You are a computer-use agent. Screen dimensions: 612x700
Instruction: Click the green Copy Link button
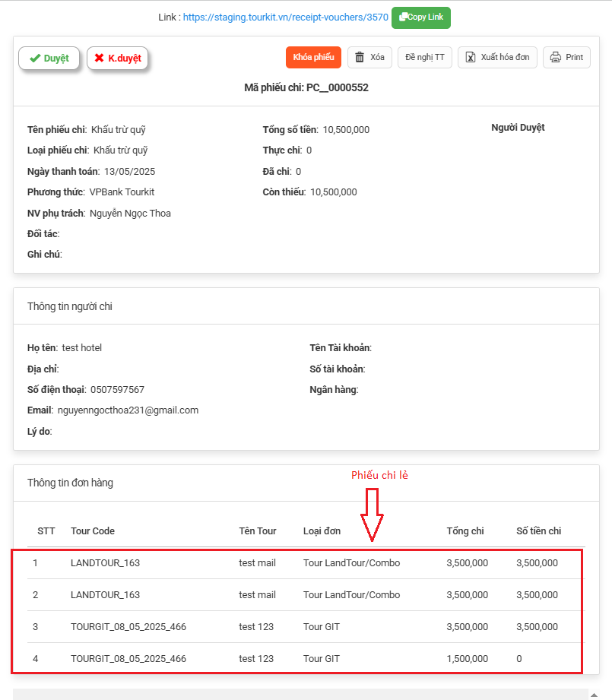[x=421, y=17]
